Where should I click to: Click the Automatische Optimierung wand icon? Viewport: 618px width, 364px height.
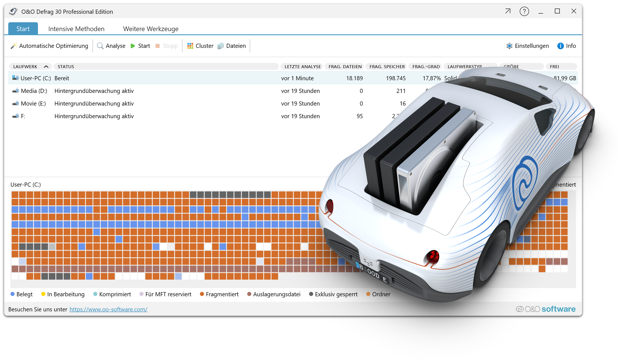(14, 46)
